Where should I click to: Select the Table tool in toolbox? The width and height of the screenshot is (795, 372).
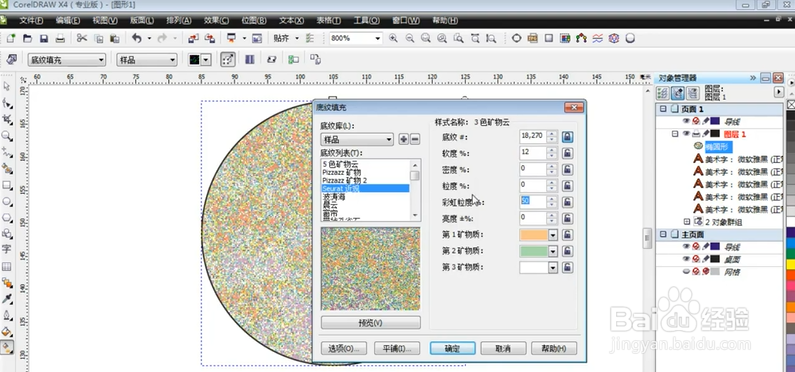[7, 266]
